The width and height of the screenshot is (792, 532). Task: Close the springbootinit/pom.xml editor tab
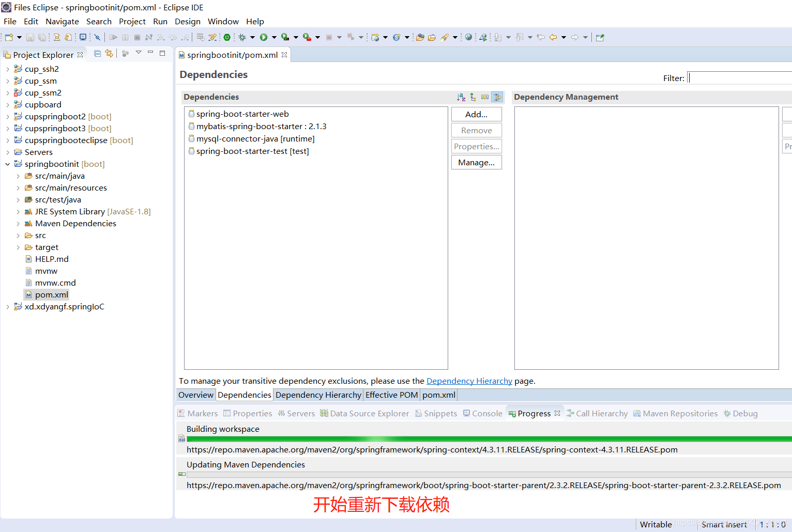(284, 55)
